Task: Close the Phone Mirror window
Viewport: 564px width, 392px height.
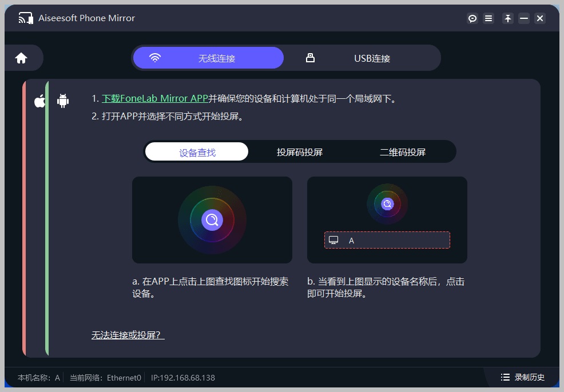Action: (540, 18)
